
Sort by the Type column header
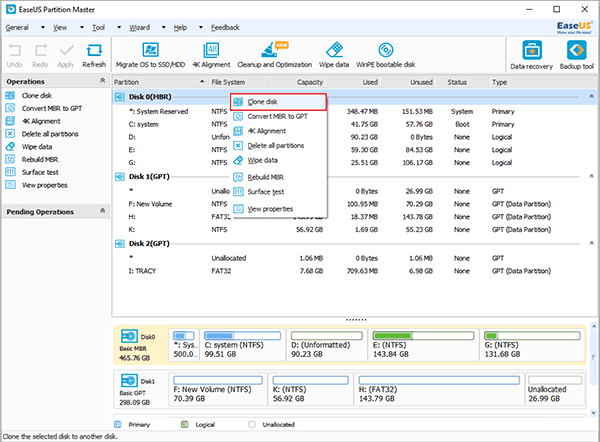tap(543, 82)
